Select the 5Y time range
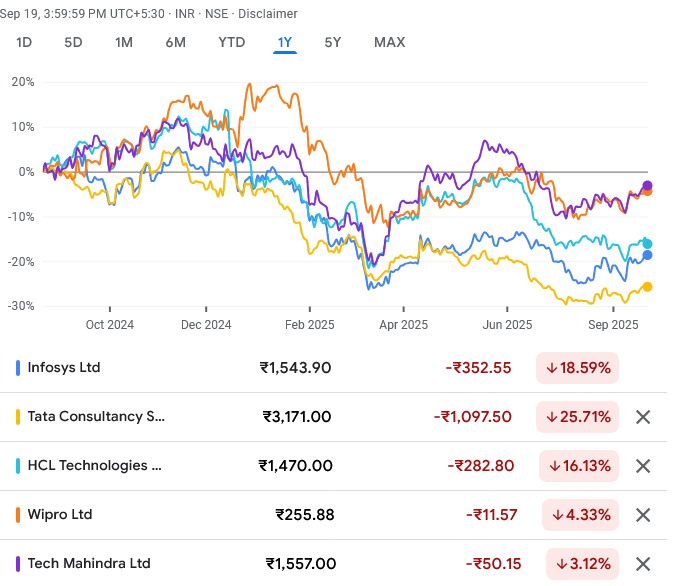The width and height of the screenshot is (675, 586). point(333,42)
